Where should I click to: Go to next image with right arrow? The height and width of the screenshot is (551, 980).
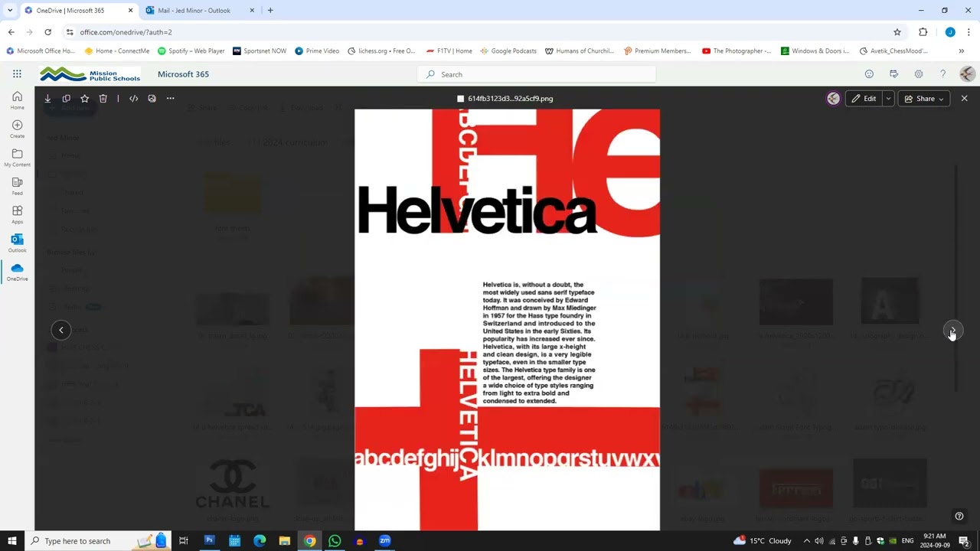(x=952, y=331)
